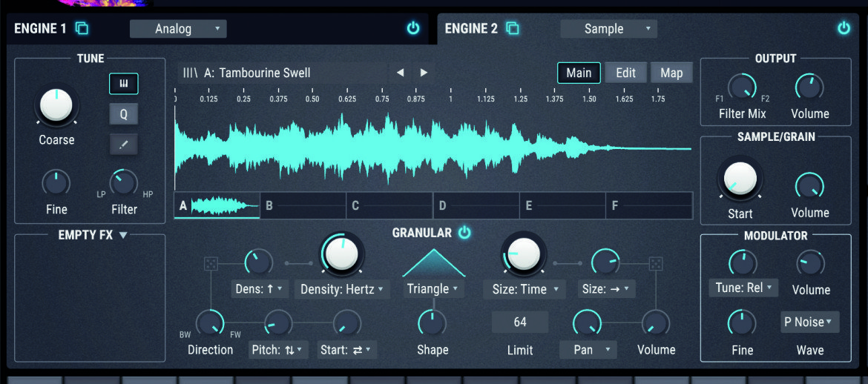Open the Tune: Rel modulator dropdown
This screenshot has height=384, width=868.
743,288
